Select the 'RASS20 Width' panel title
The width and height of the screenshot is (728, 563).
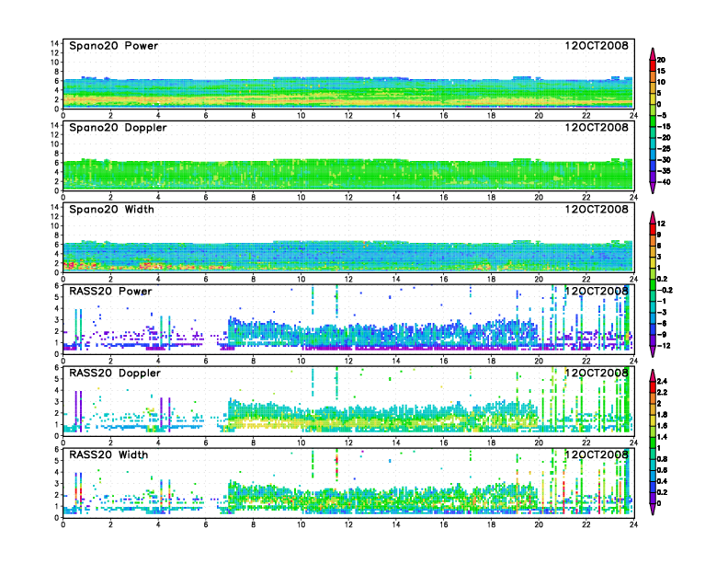pos(108,454)
